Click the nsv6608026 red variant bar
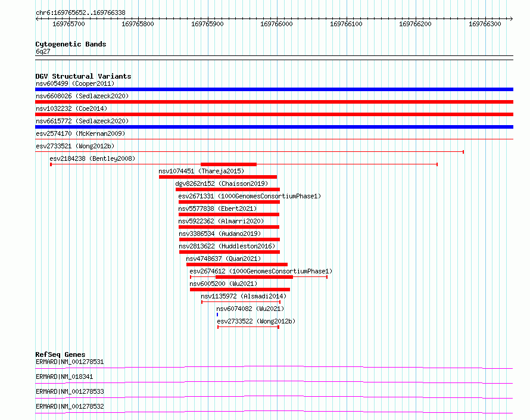 click(274, 102)
